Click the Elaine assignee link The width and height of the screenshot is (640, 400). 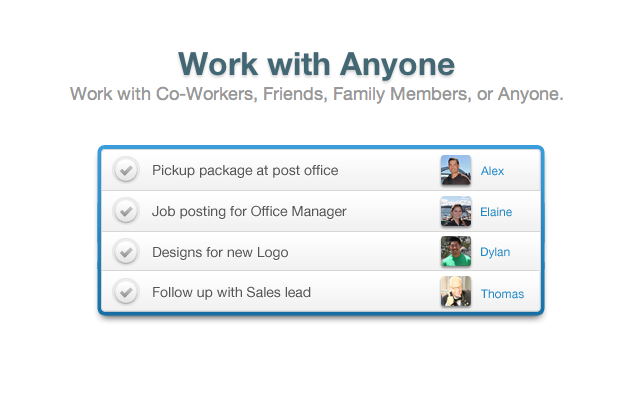pyautogui.click(x=496, y=212)
